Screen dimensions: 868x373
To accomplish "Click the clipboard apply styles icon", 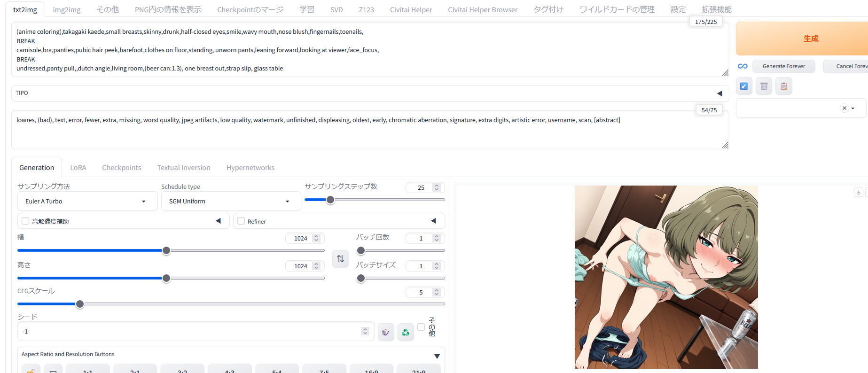I will (x=783, y=86).
